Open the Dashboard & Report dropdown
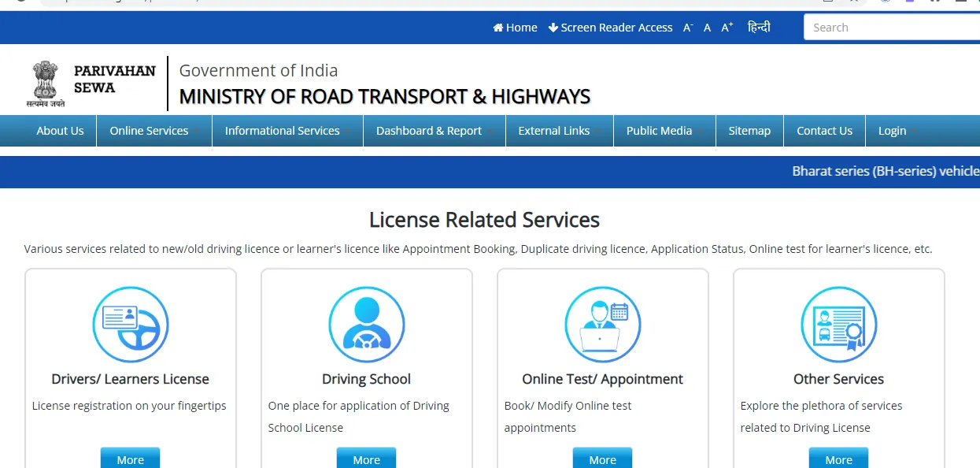Viewport: 980px width, 468px height. coord(434,131)
